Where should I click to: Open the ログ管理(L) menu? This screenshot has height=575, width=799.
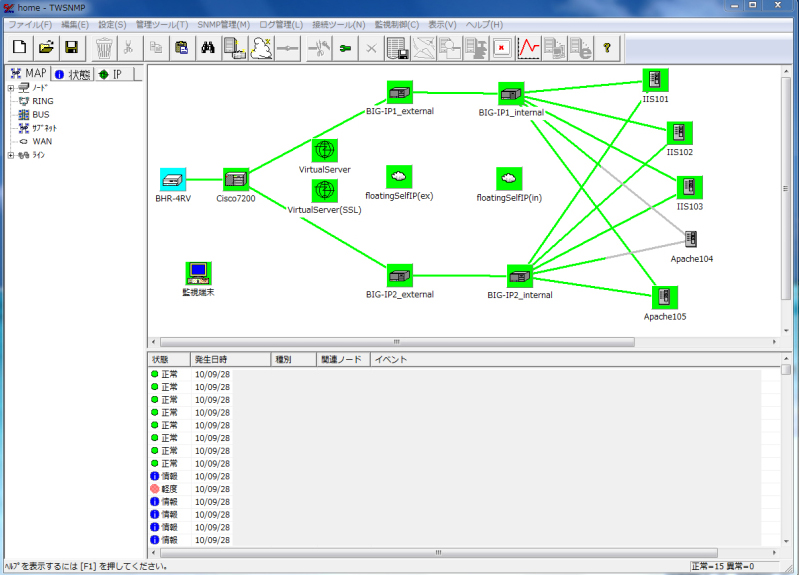(281, 24)
